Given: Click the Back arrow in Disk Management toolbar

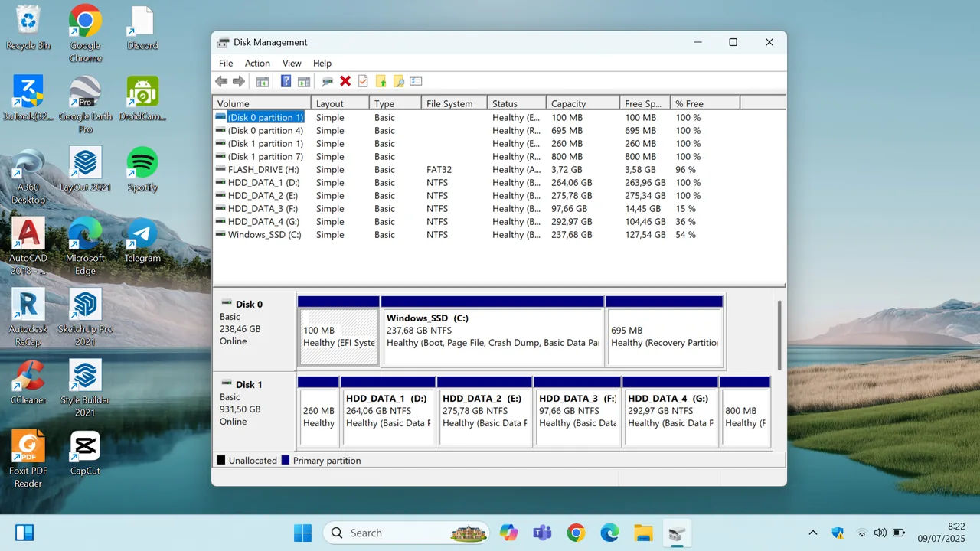Looking at the screenshot, I should [x=221, y=81].
